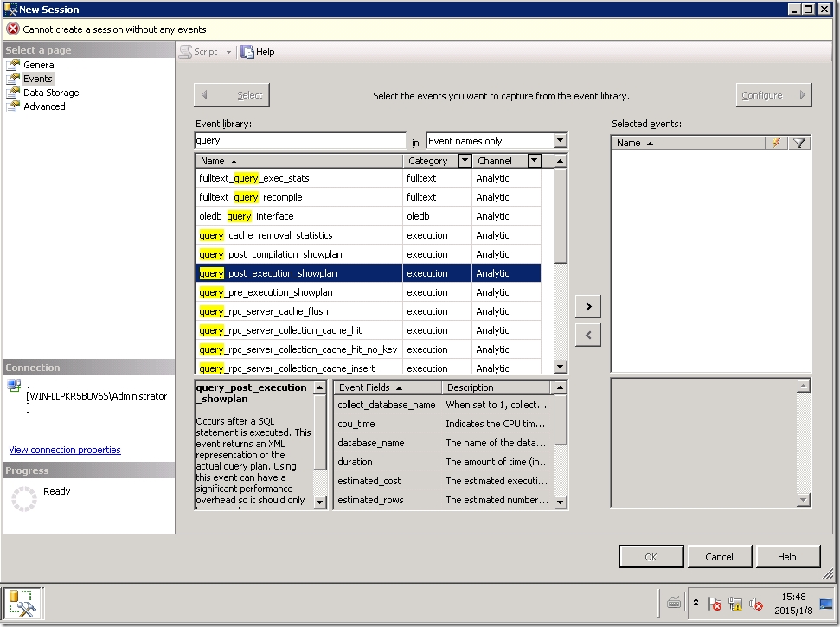Click the Action Center flag tray icon
This screenshot has height=627, width=840.
(714, 604)
